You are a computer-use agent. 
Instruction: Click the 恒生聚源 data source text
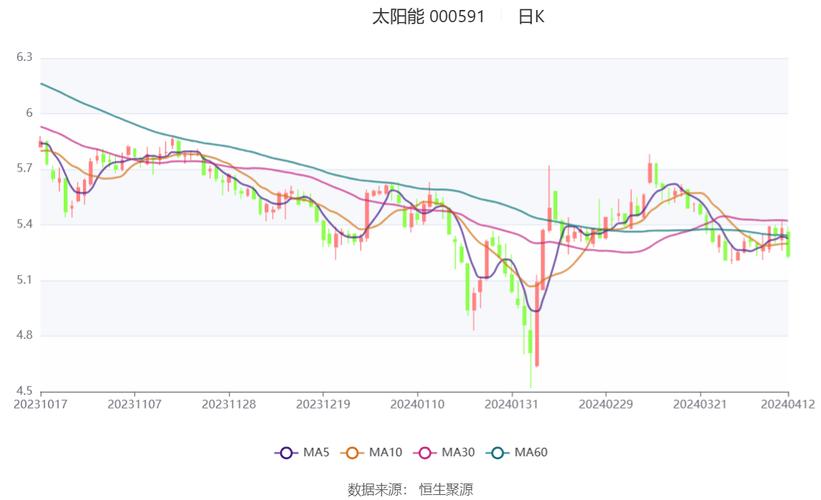[446, 490]
